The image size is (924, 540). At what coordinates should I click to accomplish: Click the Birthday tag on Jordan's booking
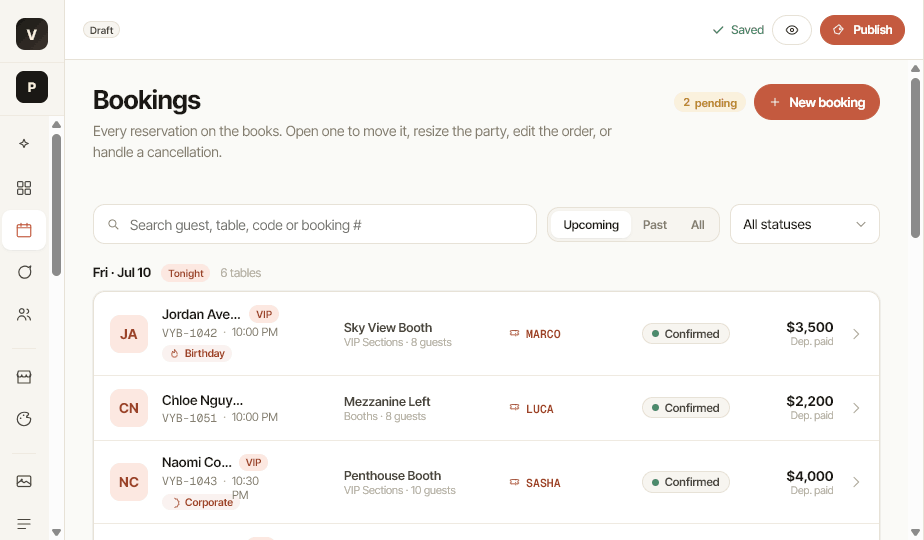pos(197,353)
